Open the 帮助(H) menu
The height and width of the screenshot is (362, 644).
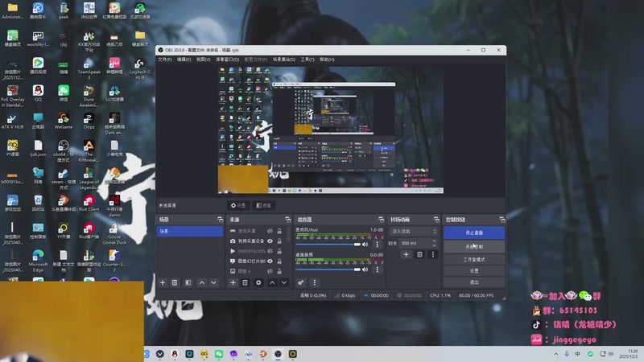[327, 60]
